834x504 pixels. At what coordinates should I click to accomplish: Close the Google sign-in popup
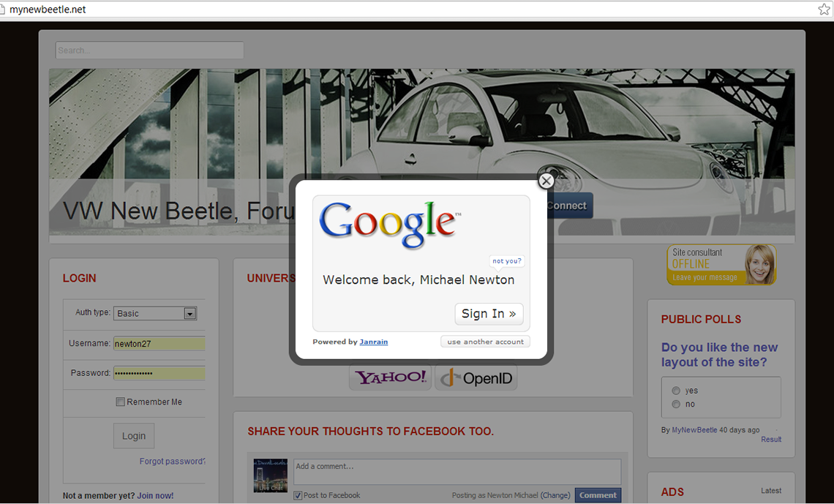(546, 181)
